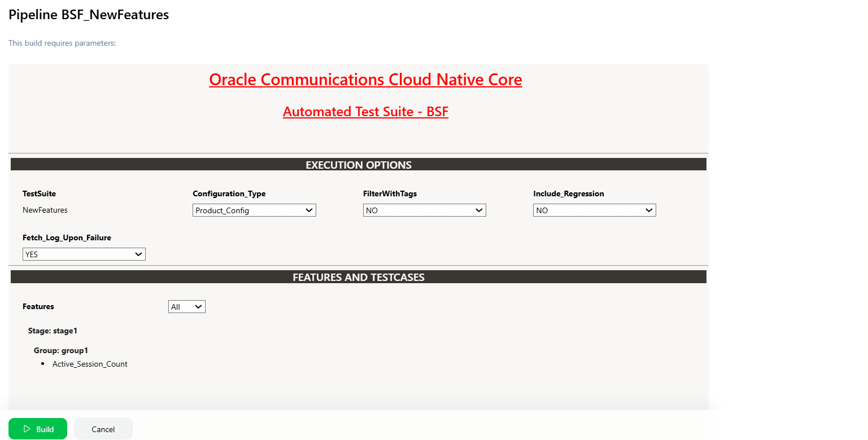Select the Active_Session_Count test case
The width and height of the screenshot is (868, 440).
point(90,364)
